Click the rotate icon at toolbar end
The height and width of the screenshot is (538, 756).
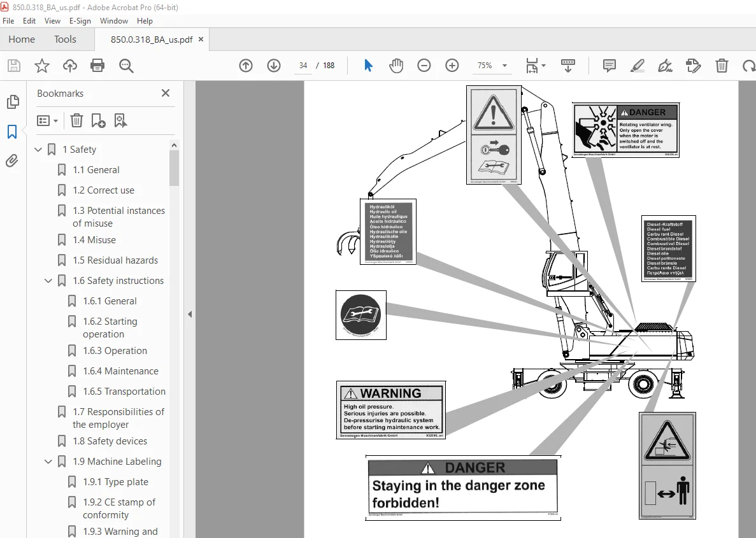tap(749, 66)
